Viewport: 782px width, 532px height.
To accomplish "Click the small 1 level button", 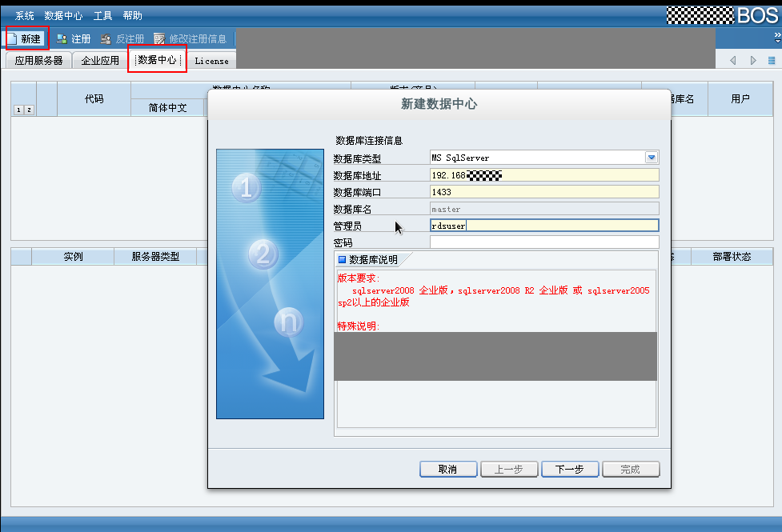I will [x=18, y=110].
